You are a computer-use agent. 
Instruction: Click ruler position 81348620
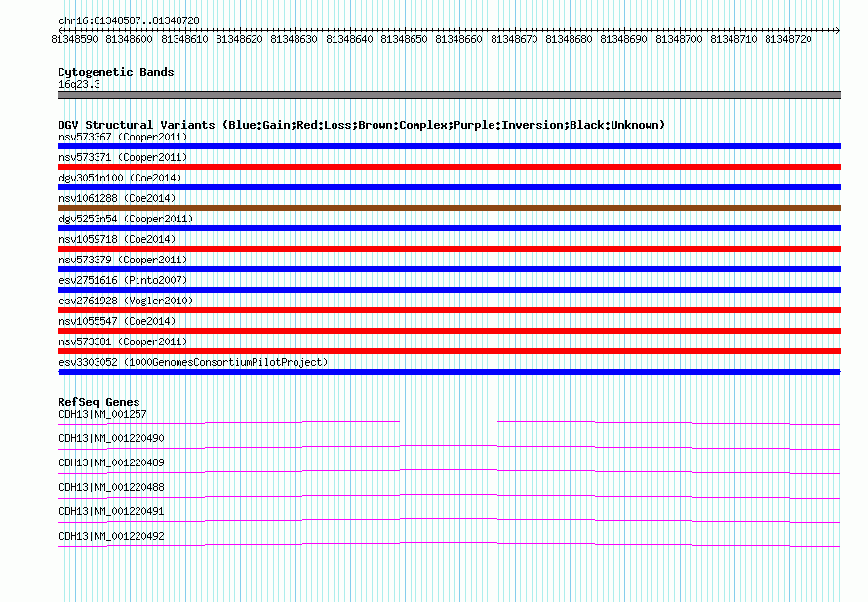[x=239, y=39]
